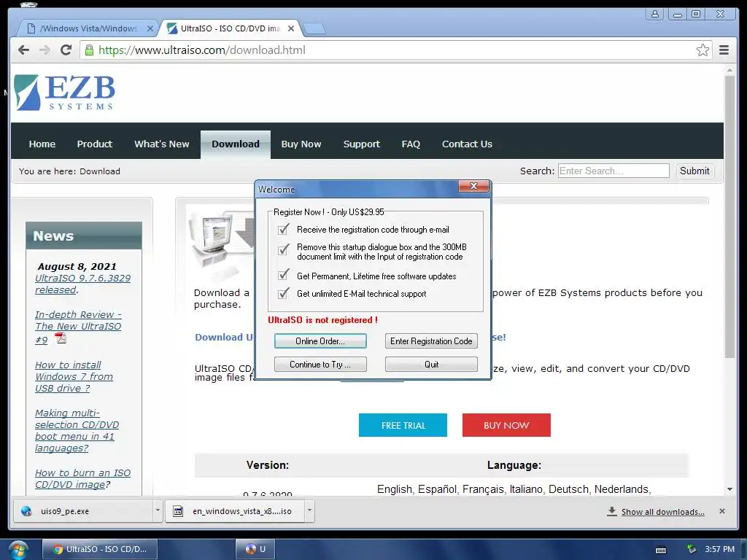Image resolution: width=747 pixels, height=560 pixels.
Task: Bookmark this page with the star icon
Action: click(703, 50)
